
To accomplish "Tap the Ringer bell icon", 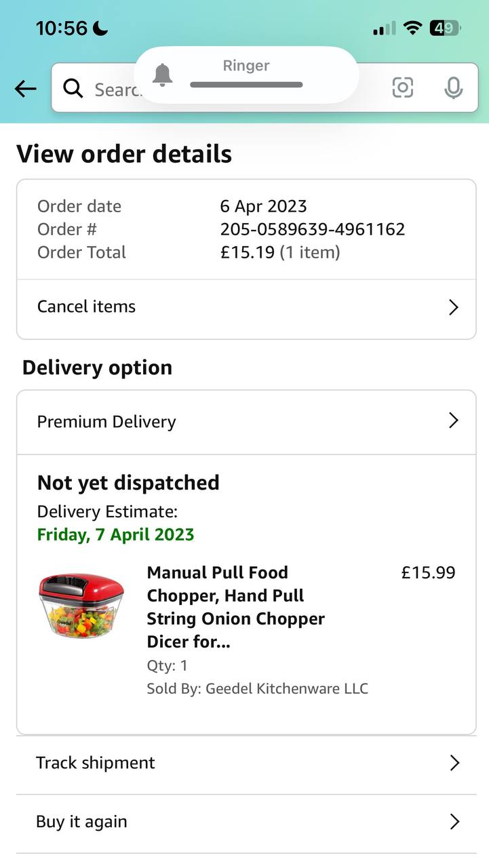I will 163,75.
